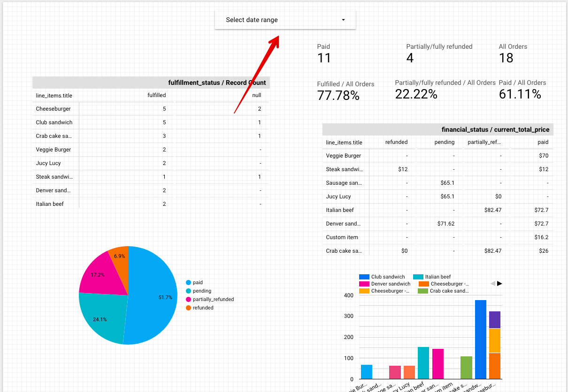This screenshot has height=392, width=568.
Task: Click Club sandwich legend swatch
Action: (364, 277)
